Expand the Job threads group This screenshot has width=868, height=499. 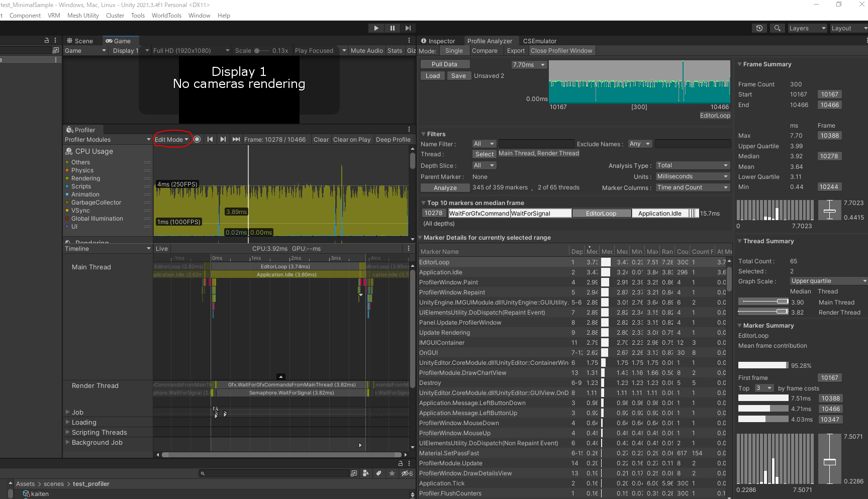(68, 412)
